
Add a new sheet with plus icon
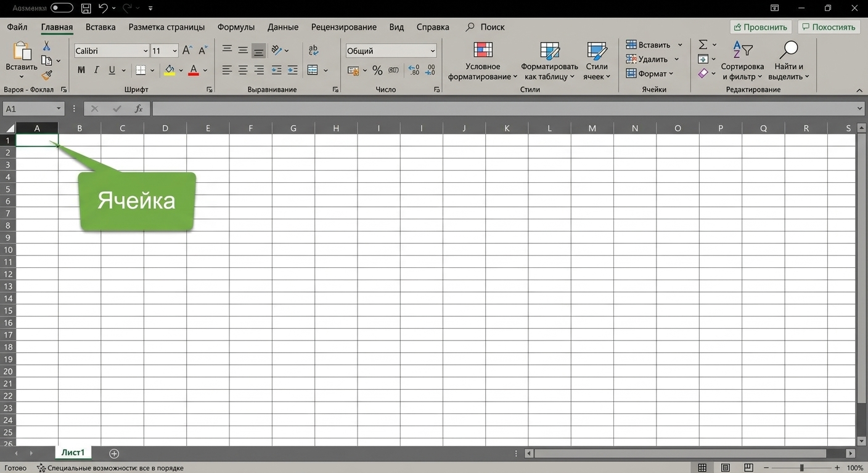pyautogui.click(x=114, y=453)
